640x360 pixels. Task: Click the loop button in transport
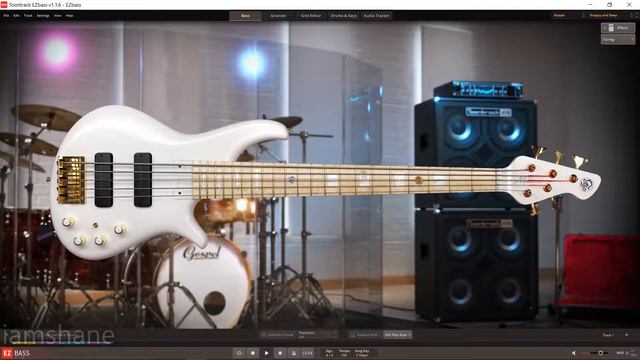239,353
